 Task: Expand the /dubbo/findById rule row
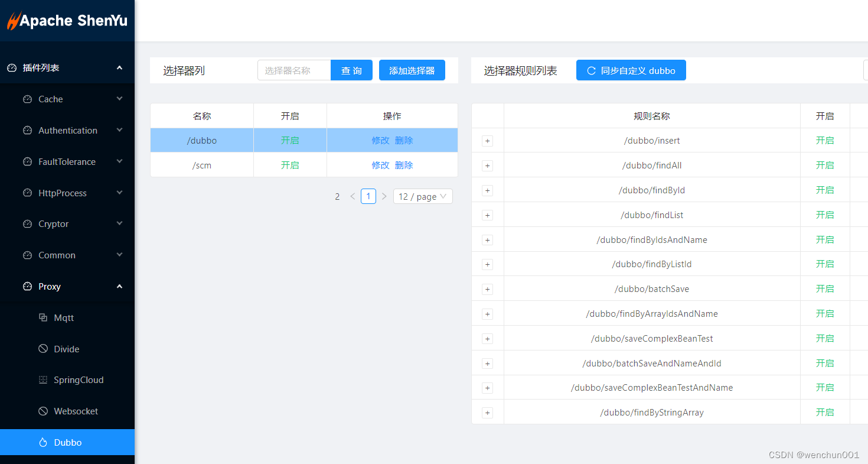(x=487, y=190)
